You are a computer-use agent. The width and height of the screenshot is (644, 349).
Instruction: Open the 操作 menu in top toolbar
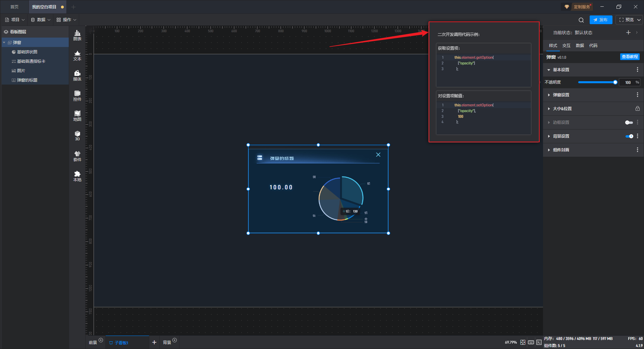click(x=66, y=20)
